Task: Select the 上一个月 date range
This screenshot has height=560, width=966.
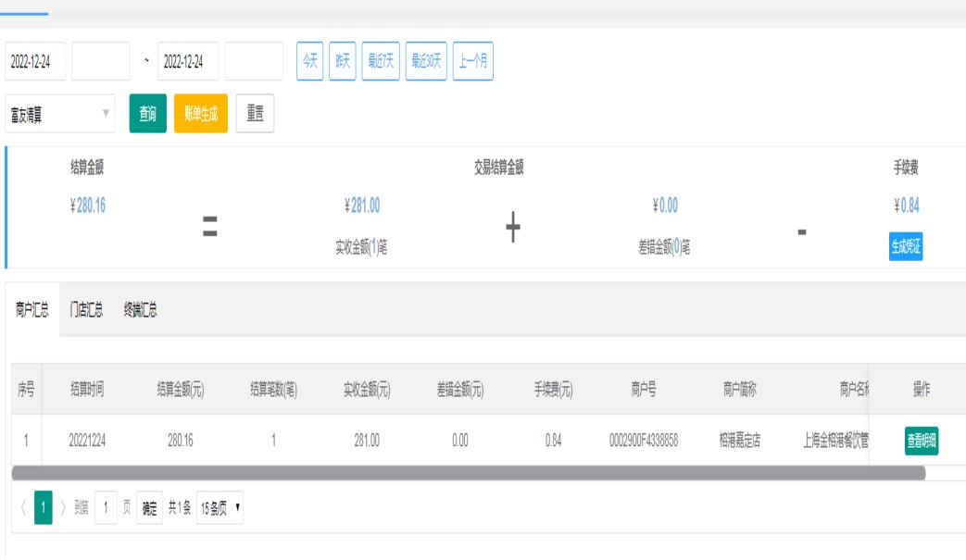Action: tap(473, 62)
